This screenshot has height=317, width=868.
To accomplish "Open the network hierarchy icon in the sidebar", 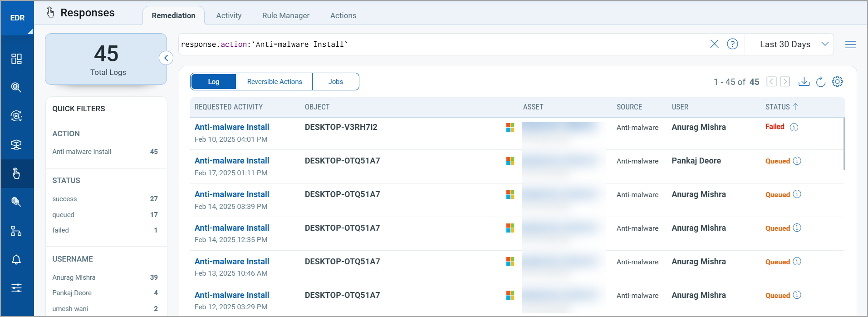I will (16, 231).
